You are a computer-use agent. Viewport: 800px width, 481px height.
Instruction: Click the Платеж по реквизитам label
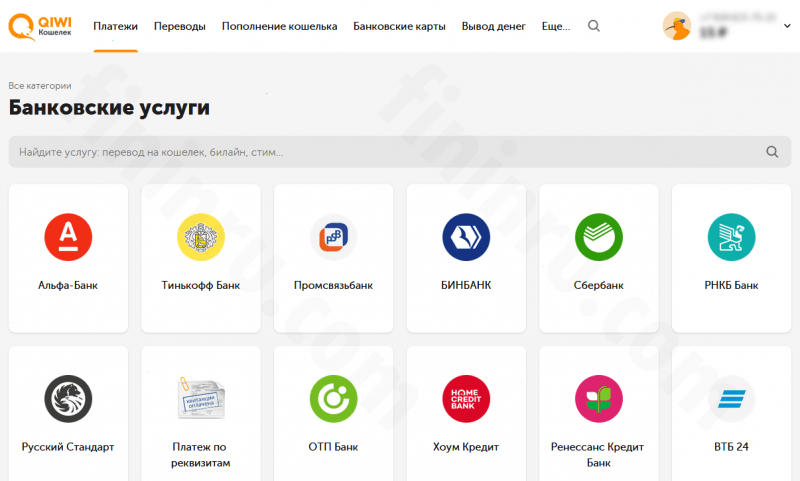201,454
